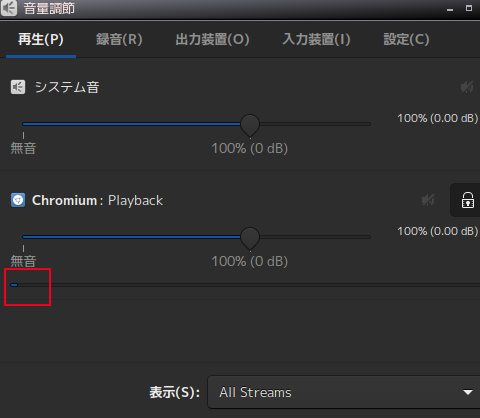
Task: Click the dropdown arrow beside All Streams
Action: click(468, 392)
